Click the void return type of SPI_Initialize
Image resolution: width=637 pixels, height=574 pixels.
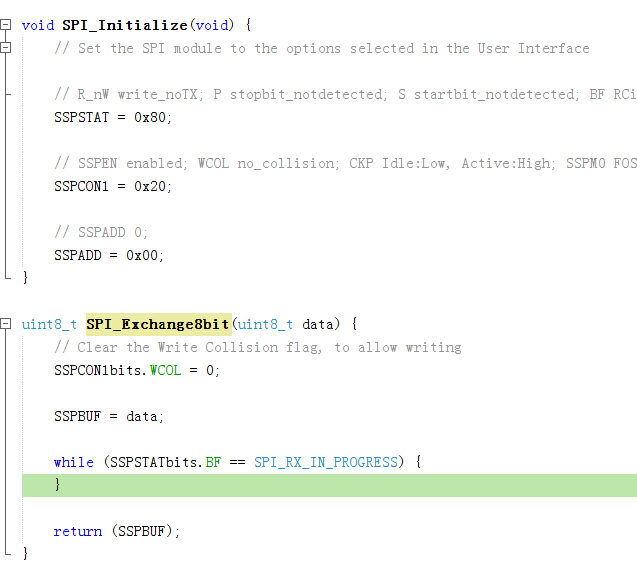click(38, 25)
